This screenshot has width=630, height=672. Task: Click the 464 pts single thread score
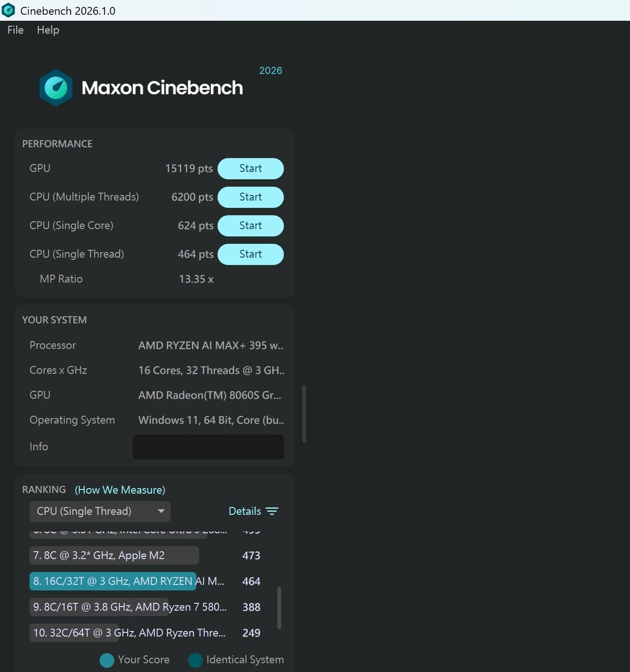pyautogui.click(x=195, y=254)
